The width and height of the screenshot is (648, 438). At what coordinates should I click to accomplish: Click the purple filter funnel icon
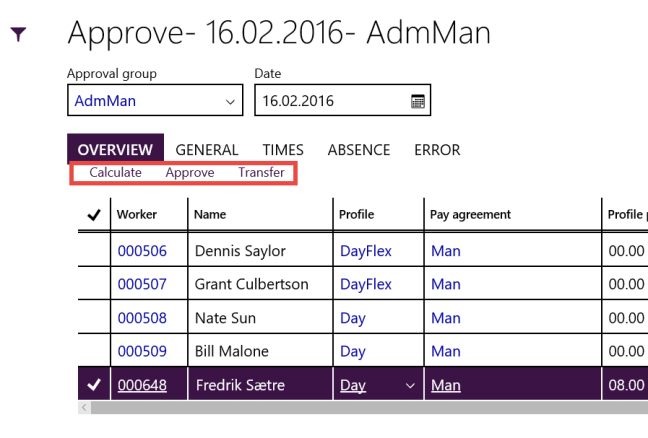18,35
